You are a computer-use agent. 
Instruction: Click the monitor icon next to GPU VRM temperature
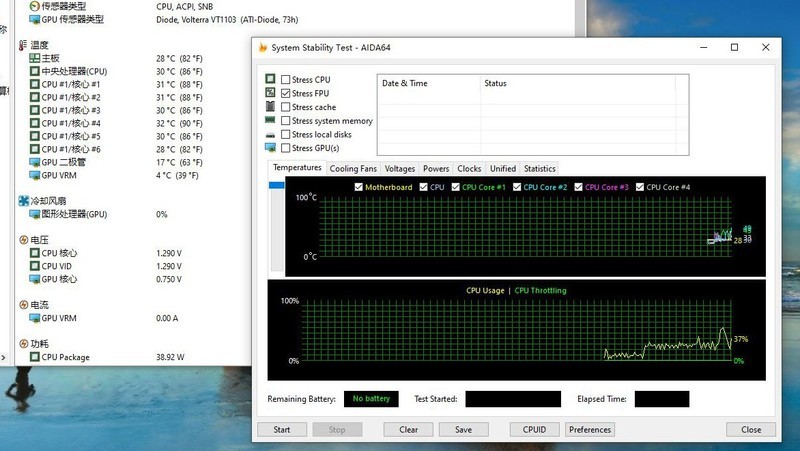[35, 176]
